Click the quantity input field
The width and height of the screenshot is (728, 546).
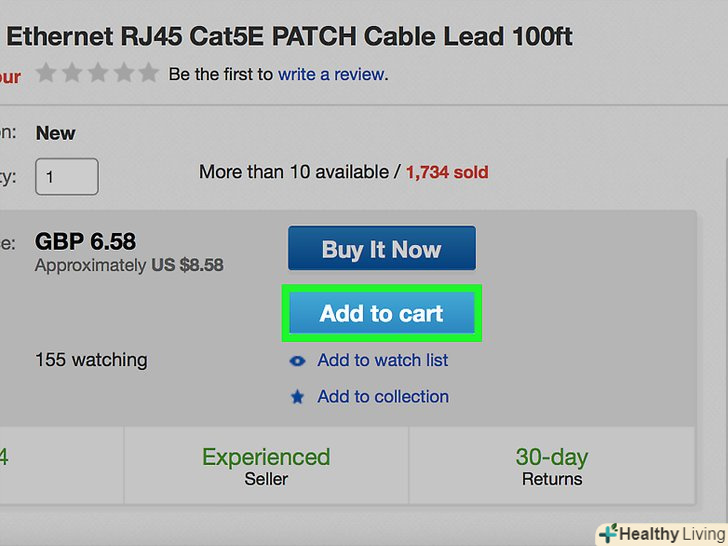click(x=67, y=176)
